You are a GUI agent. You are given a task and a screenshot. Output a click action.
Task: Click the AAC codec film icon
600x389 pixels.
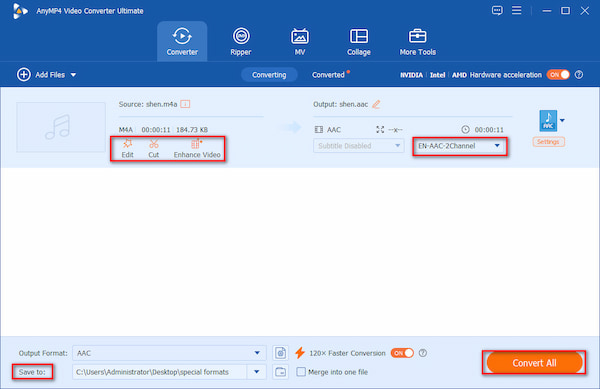318,130
